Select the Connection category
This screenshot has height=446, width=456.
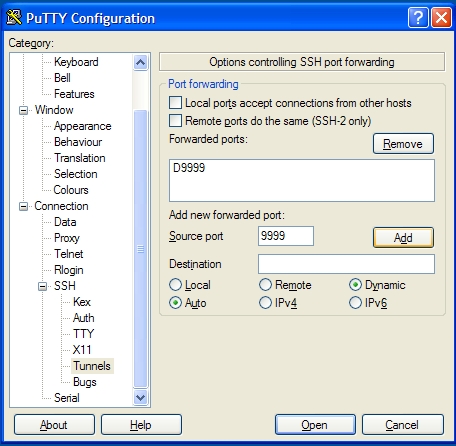tap(61, 206)
